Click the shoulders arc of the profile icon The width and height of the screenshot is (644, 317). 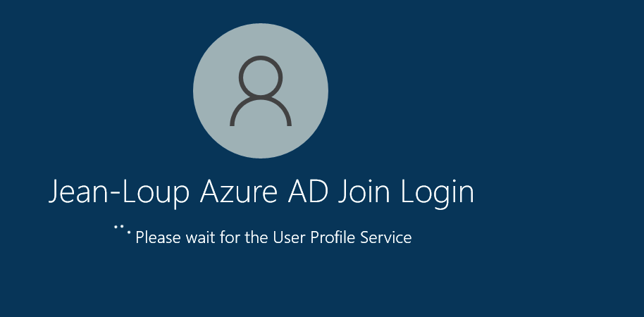[x=261, y=111]
